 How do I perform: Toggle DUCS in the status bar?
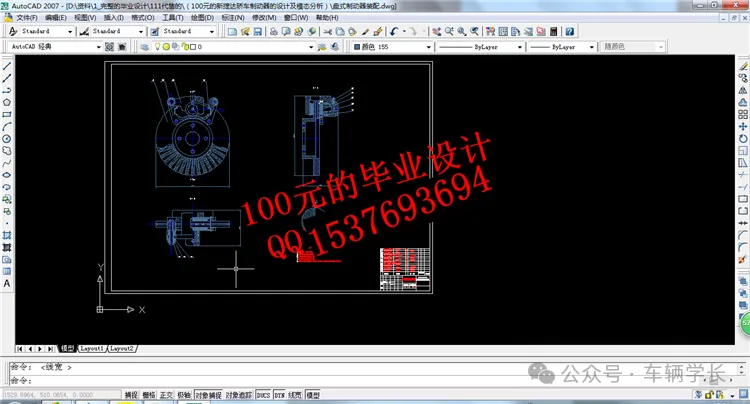click(x=263, y=395)
